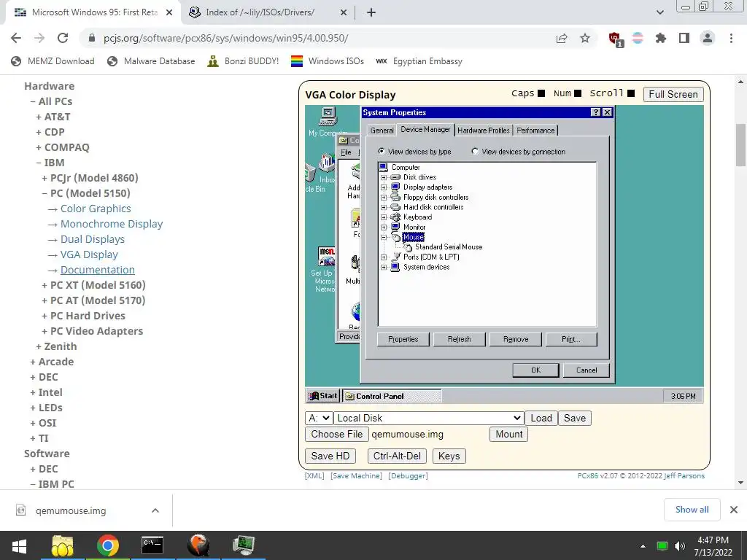The image size is (747, 560).
Task: Switch to the General tab
Action: [x=382, y=130]
